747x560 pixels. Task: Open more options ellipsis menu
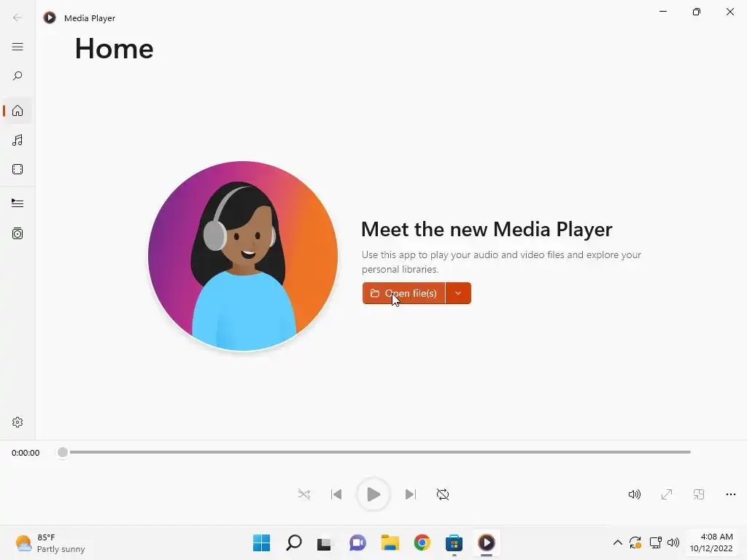[731, 494]
